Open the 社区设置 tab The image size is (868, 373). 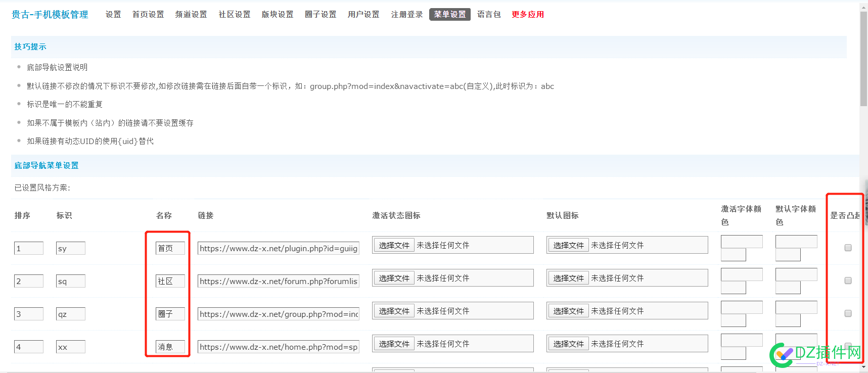point(235,15)
